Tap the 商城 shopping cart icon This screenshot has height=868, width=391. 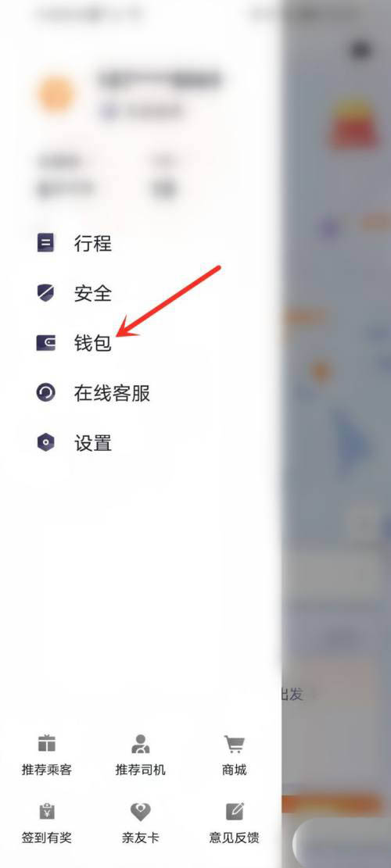235,744
